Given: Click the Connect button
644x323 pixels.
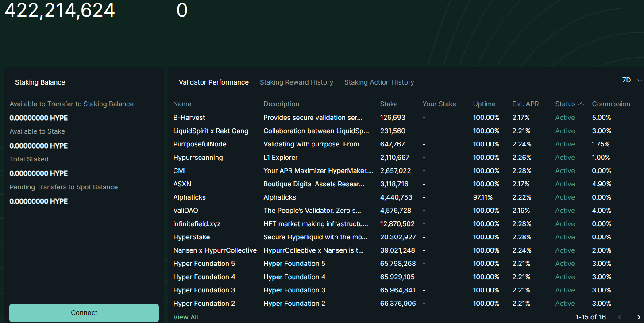Looking at the screenshot, I should click(84, 313).
